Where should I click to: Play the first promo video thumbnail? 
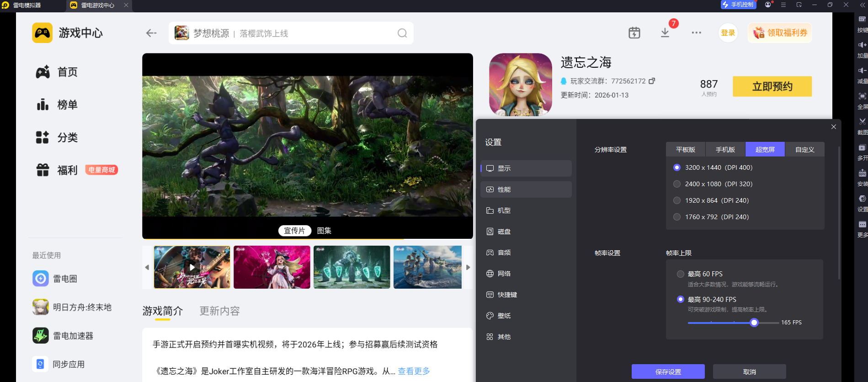192,267
